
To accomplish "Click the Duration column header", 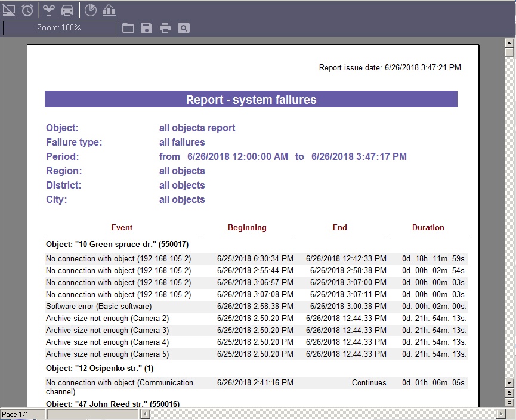I will pyautogui.click(x=428, y=227).
